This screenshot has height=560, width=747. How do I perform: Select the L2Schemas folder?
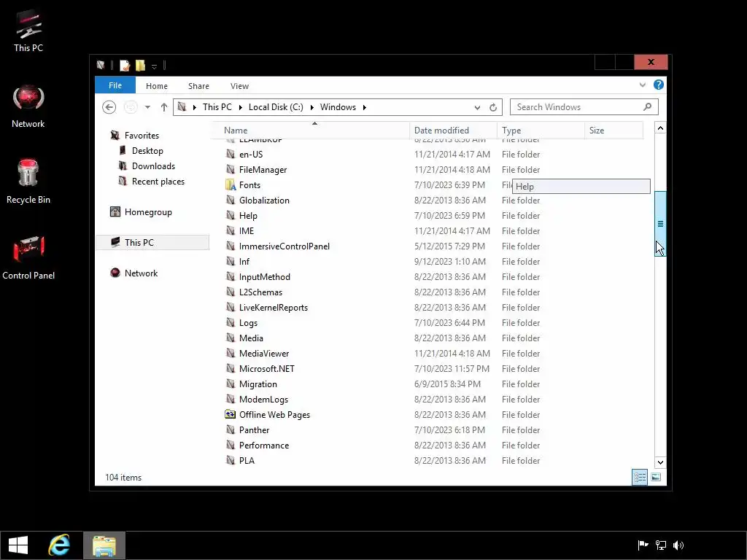coord(260,292)
